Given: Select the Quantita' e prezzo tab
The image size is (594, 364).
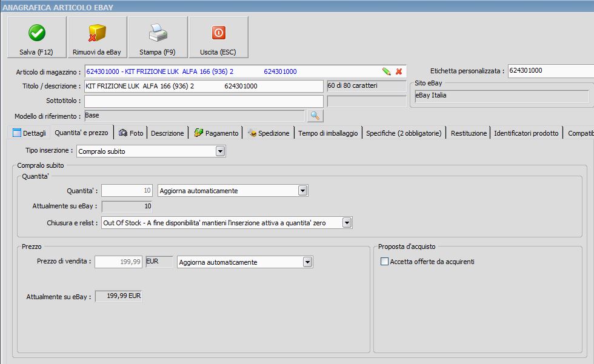Looking at the screenshot, I should (x=81, y=133).
